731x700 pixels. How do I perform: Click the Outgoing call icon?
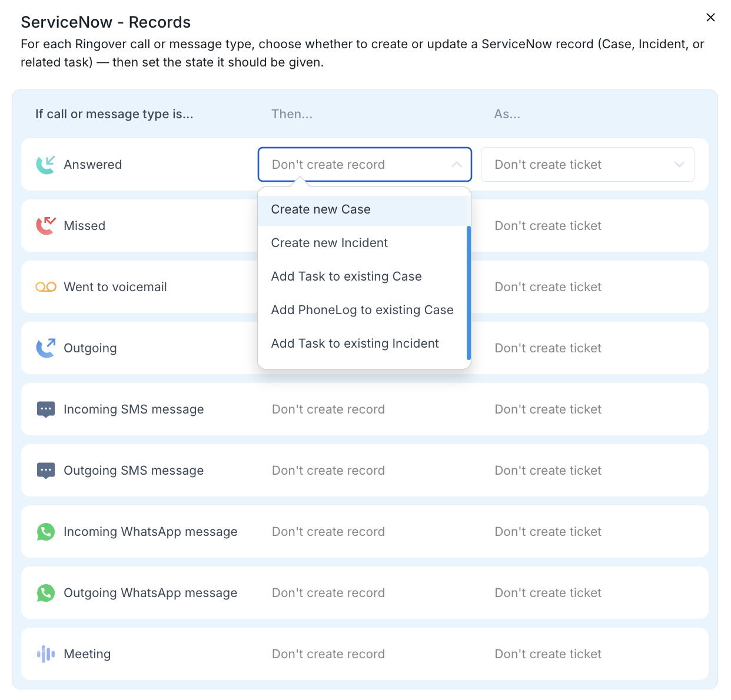click(46, 348)
